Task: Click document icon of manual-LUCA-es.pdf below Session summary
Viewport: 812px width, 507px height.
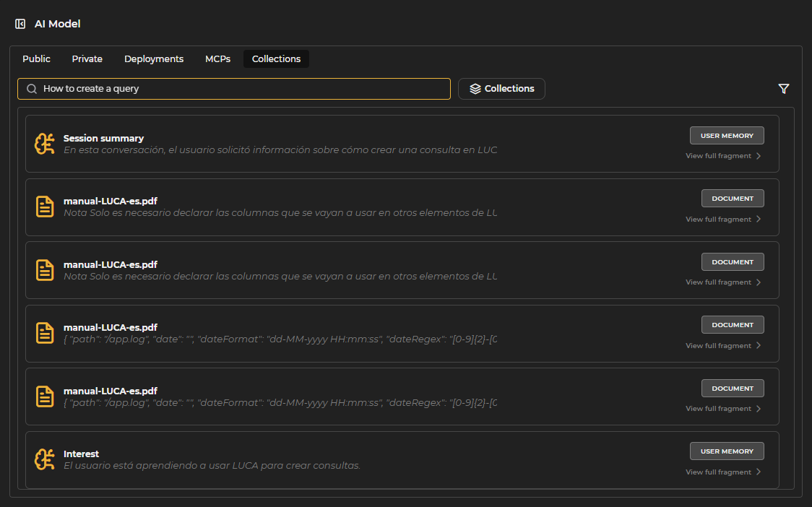Action: coord(45,207)
